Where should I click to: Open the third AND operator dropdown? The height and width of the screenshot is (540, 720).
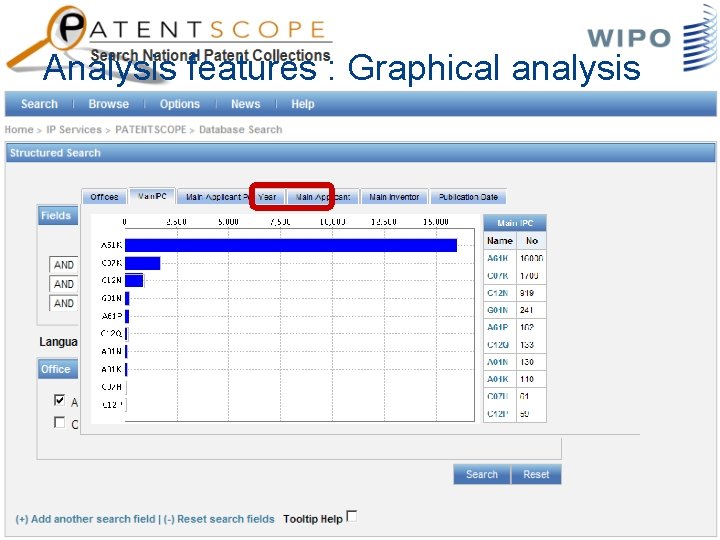click(63, 304)
